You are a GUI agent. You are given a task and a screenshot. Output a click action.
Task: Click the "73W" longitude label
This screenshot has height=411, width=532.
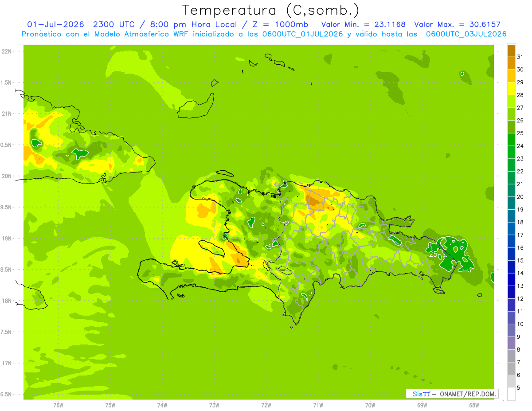[x=214, y=405]
